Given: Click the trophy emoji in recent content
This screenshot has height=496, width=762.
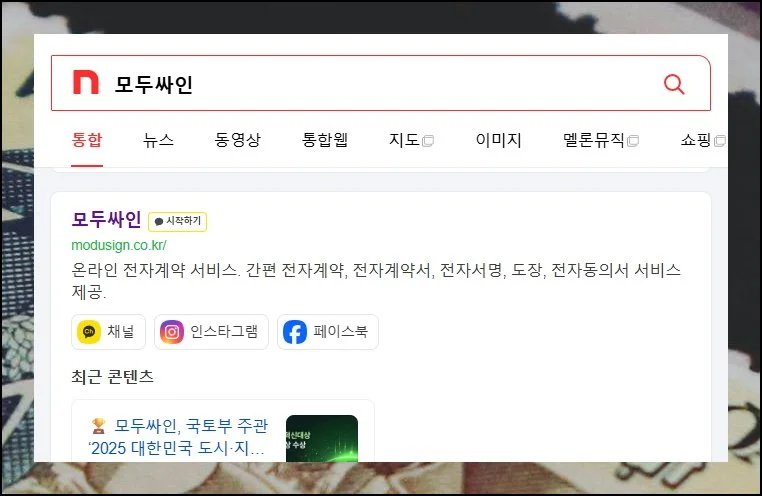Looking at the screenshot, I should pos(99,426).
